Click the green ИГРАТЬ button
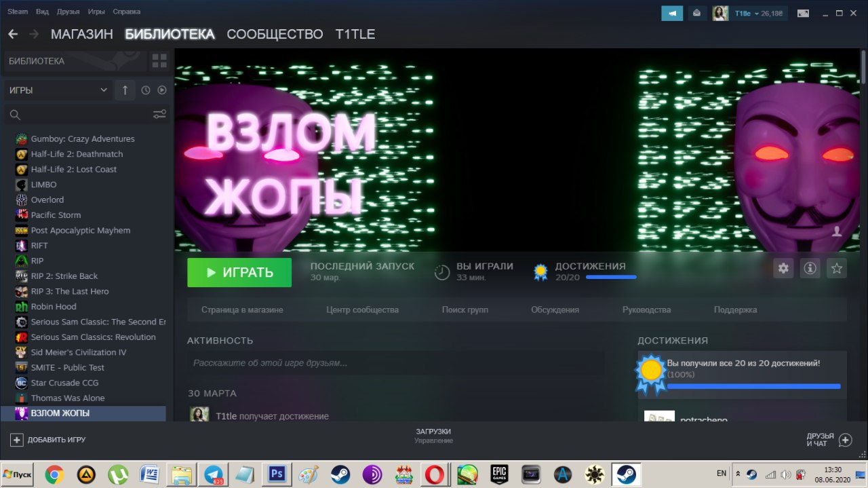This screenshot has width=868, height=488. tap(239, 272)
